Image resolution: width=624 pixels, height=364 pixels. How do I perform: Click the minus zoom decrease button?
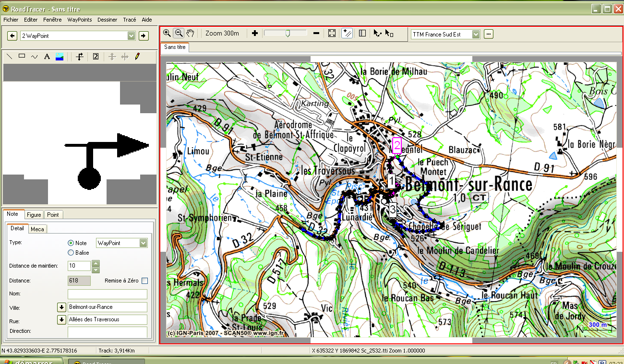click(x=316, y=33)
